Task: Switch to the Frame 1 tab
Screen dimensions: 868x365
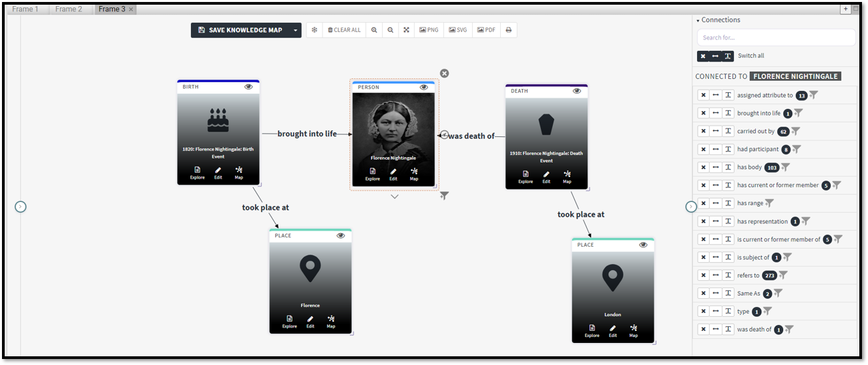Action: click(x=25, y=9)
